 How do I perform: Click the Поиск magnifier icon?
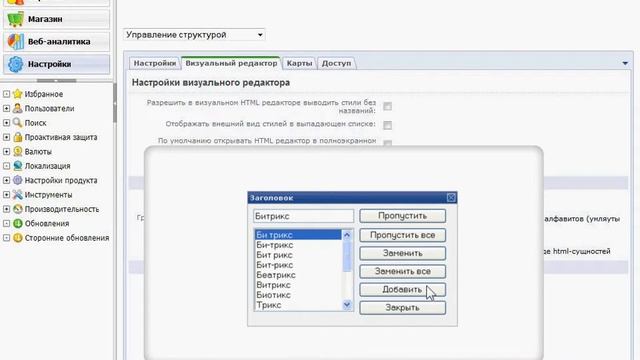(18, 122)
